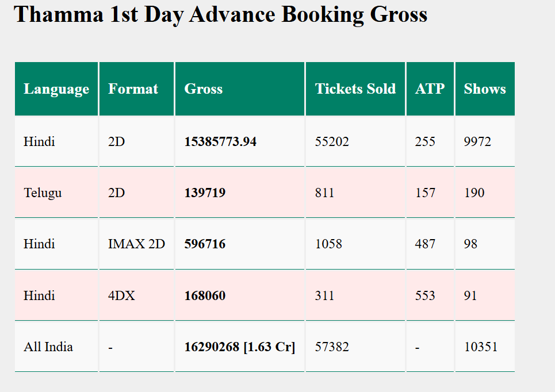
Task: Click the 4DX gross value 168060
Action: point(205,295)
